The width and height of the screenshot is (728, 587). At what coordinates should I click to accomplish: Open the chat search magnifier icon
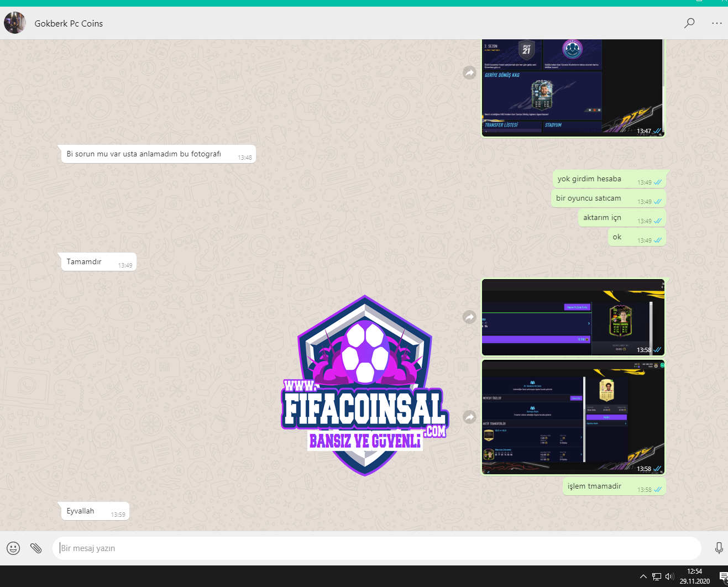point(689,23)
